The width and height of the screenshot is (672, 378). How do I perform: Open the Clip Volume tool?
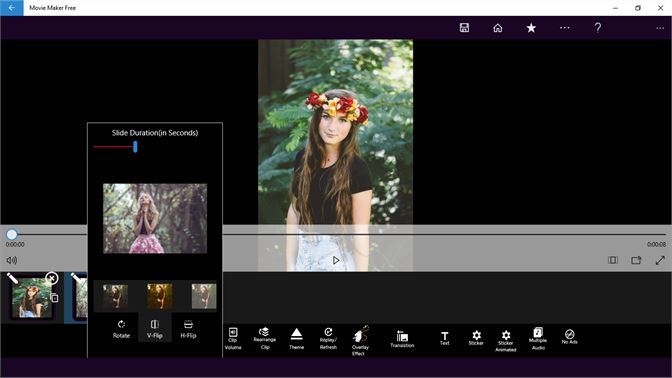(x=233, y=339)
